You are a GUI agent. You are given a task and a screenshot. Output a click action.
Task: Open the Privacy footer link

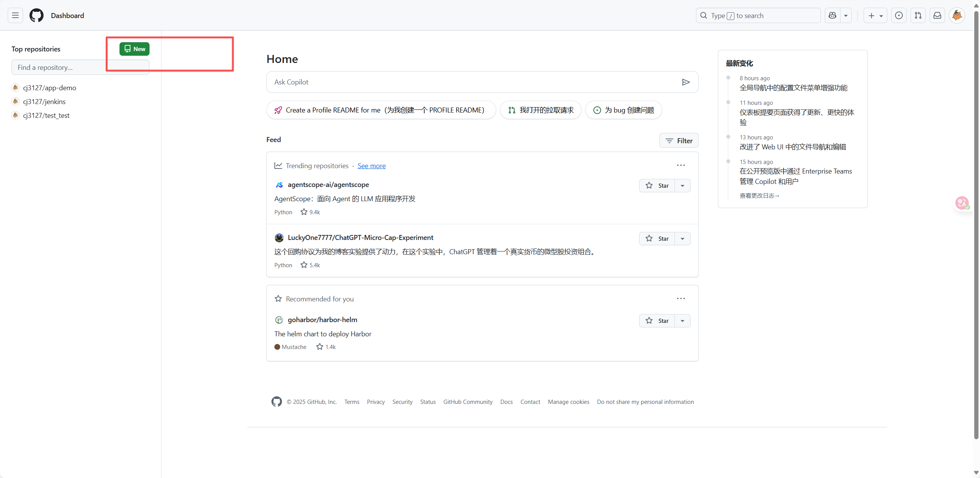[x=375, y=402]
